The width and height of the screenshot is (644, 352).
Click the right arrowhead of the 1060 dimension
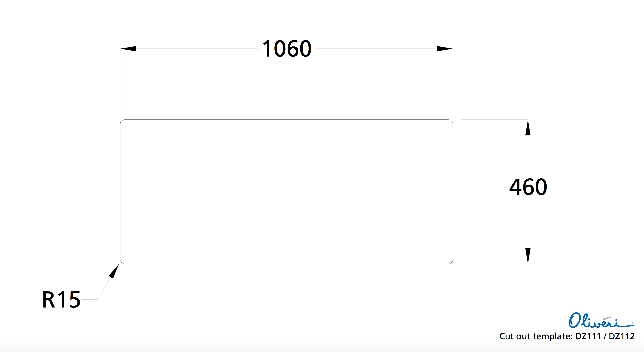(444, 48)
